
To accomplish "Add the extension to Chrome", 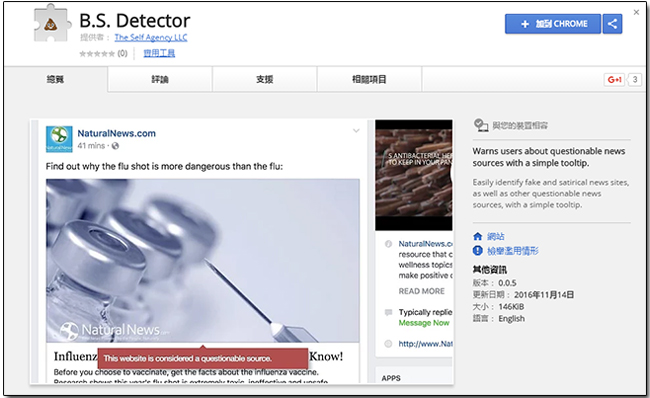I will [x=553, y=24].
